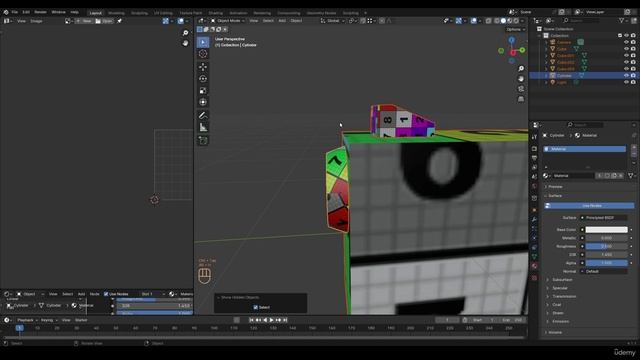
Task: Toggle snapping magnet in viewport header
Action: coord(363,21)
